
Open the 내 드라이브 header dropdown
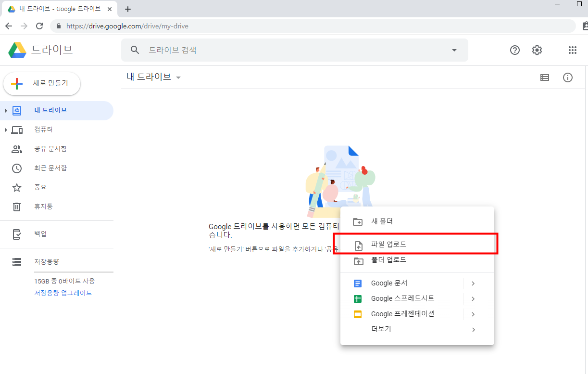click(178, 77)
